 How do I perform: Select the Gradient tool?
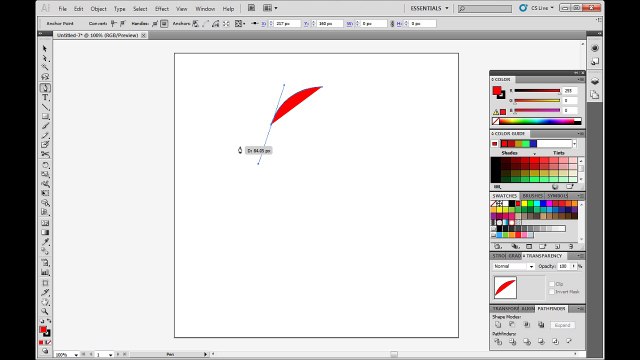45,232
